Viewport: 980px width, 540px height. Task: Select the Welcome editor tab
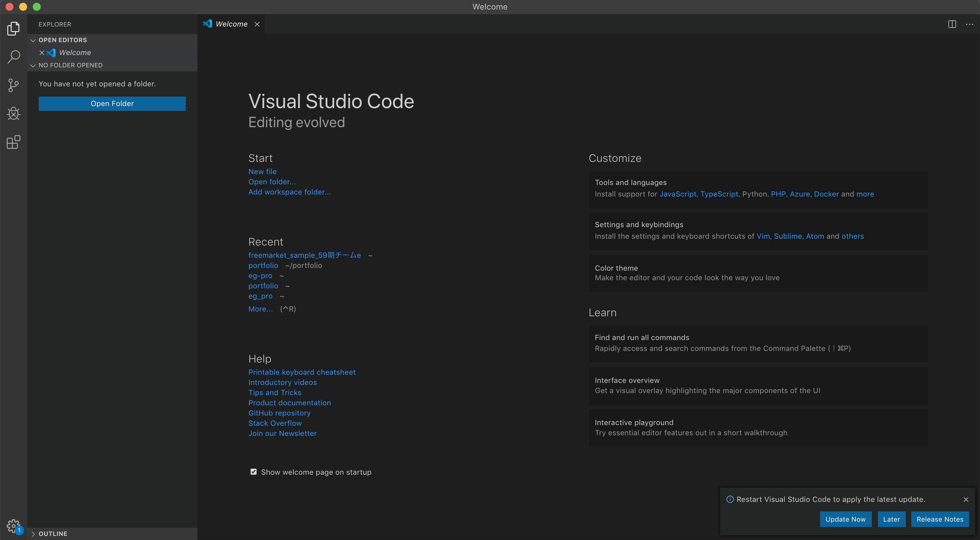(x=231, y=24)
